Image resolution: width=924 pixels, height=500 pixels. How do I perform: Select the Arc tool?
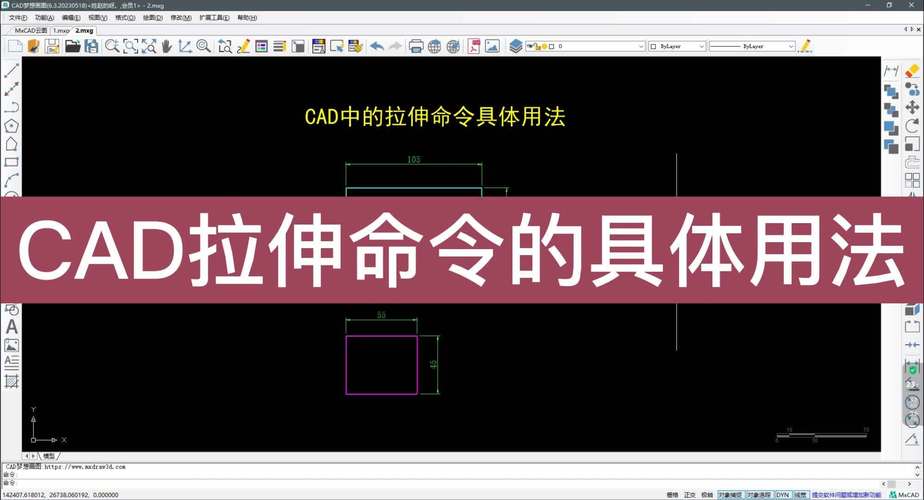(x=11, y=180)
